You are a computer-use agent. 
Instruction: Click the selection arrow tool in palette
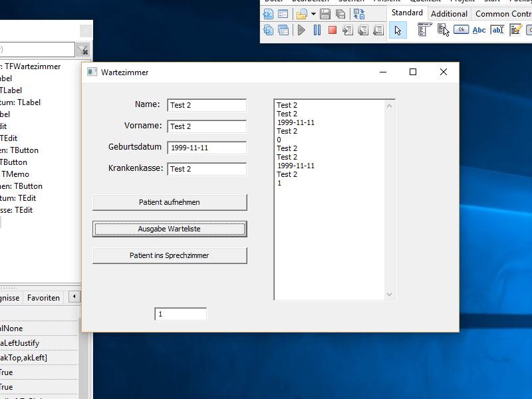[x=398, y=30]
